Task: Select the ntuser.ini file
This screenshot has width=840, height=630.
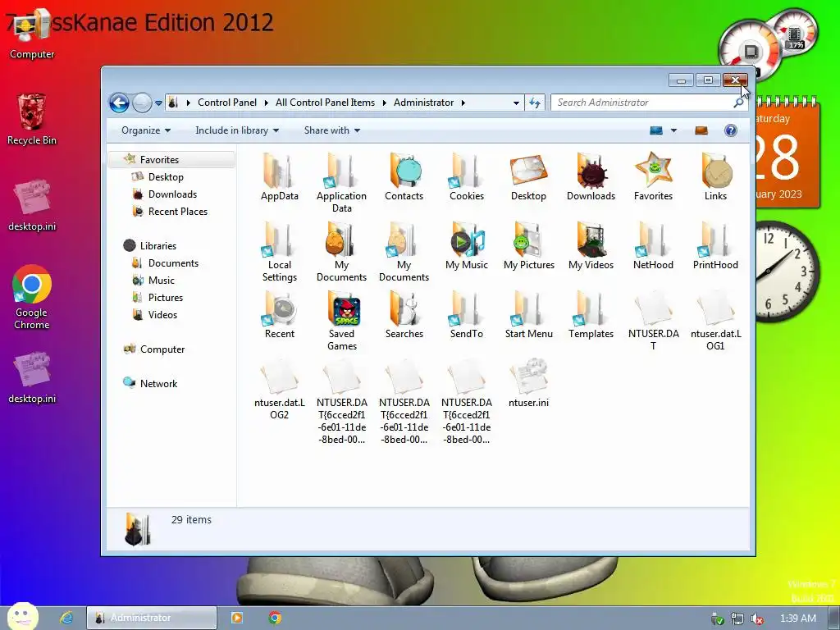Action: point(529,384)
